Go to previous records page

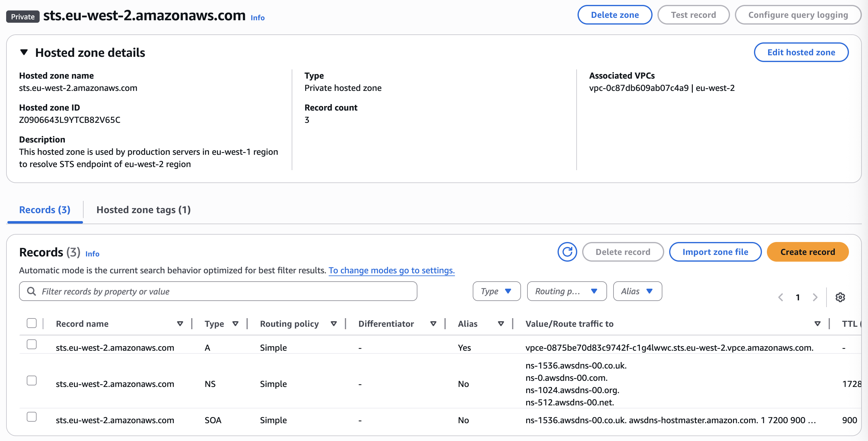pos(780,297)
